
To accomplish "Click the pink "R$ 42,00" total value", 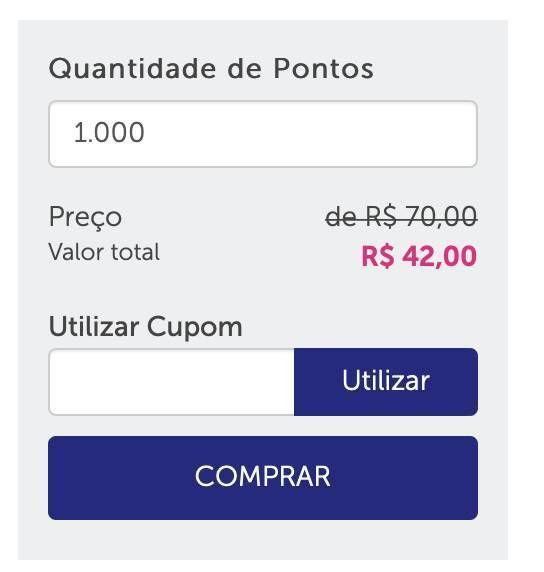I will [x=419, y=256].
